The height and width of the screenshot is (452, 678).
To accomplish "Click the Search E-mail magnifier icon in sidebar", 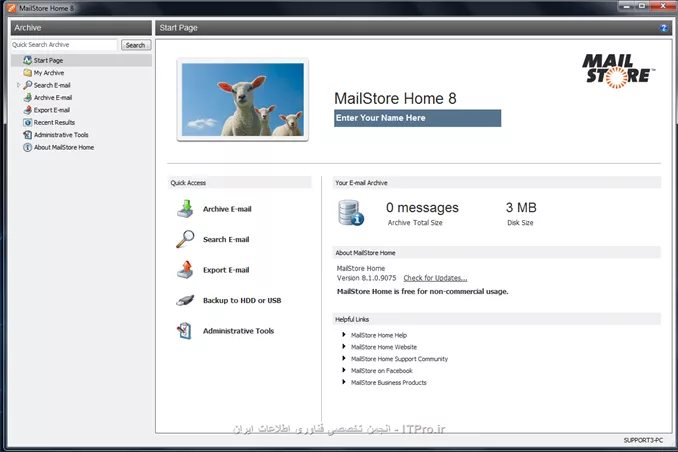I will (x=28, y=85).
